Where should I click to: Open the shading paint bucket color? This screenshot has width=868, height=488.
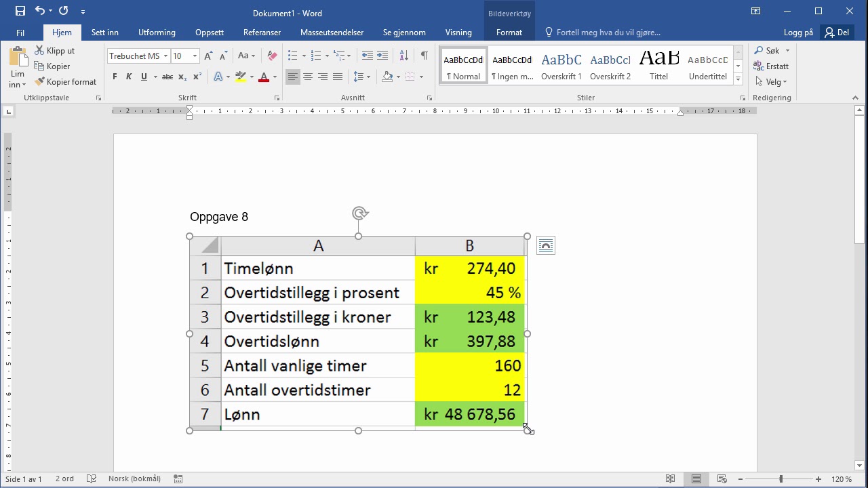[387, 77]
